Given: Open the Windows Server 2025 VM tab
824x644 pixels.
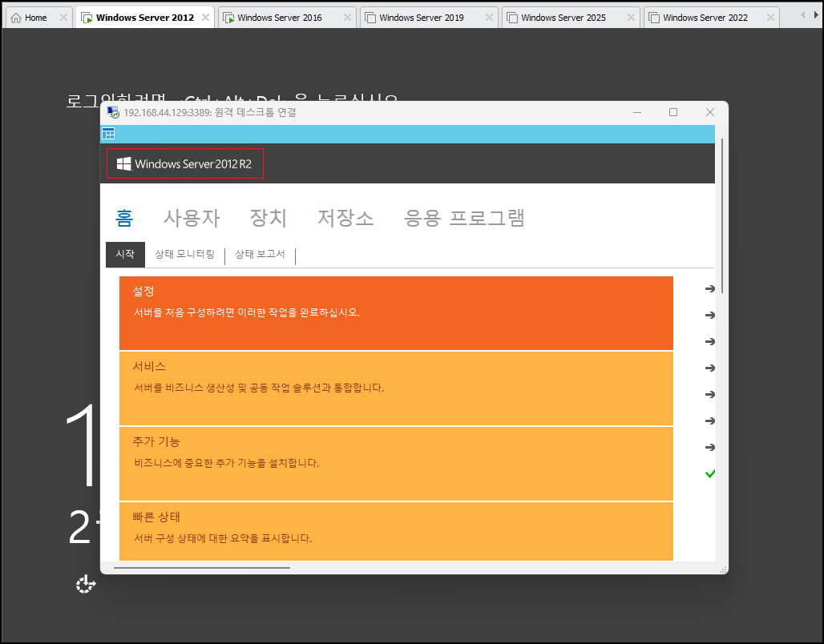Looking at the screenshot, I should pyautogui.click(x=570, y=18).
